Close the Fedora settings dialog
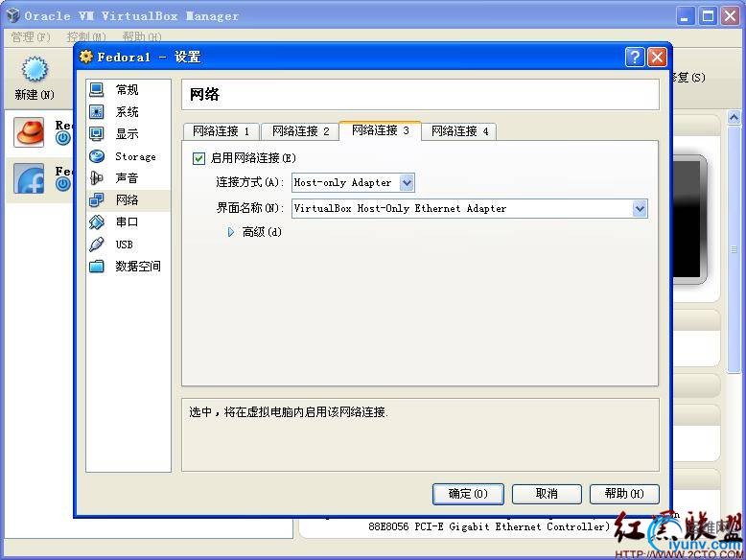This screenshot has height=560, width=746. pos(657,58)
